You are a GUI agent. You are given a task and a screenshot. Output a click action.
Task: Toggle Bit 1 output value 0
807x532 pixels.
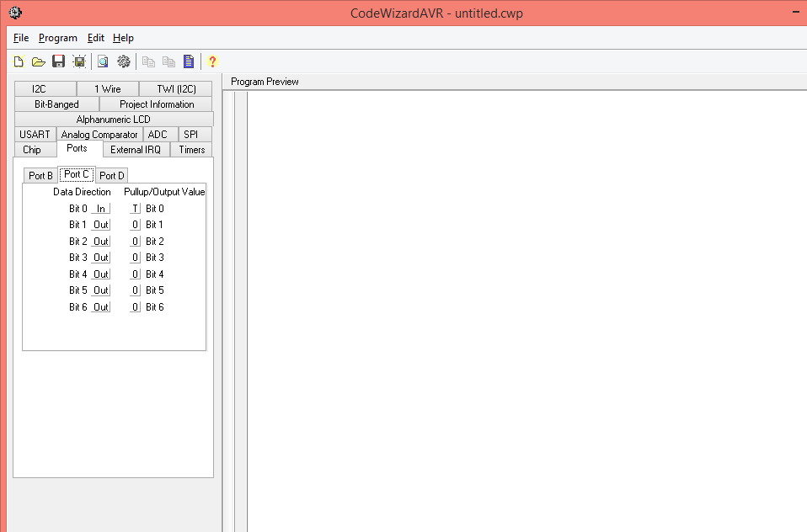click(135, 225)
